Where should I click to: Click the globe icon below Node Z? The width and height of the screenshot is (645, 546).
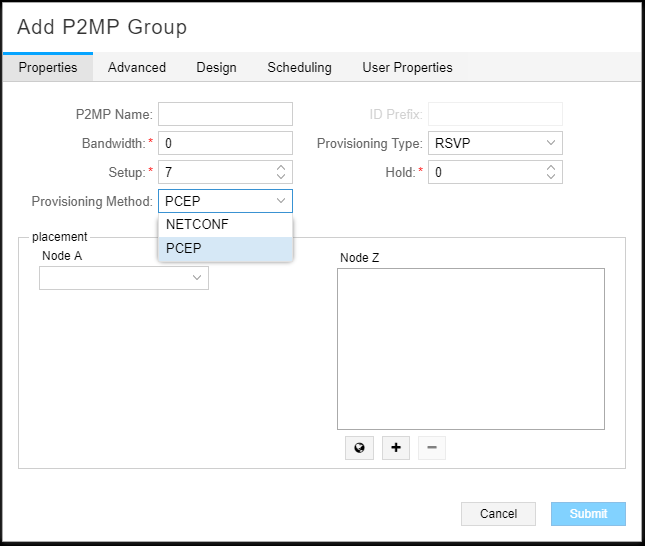[359, 448]
